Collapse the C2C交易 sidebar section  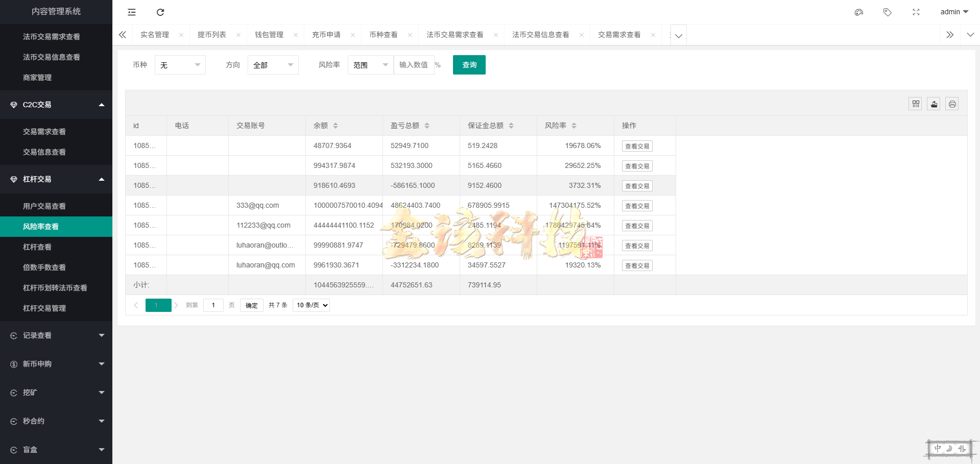(x=56, y=104)
